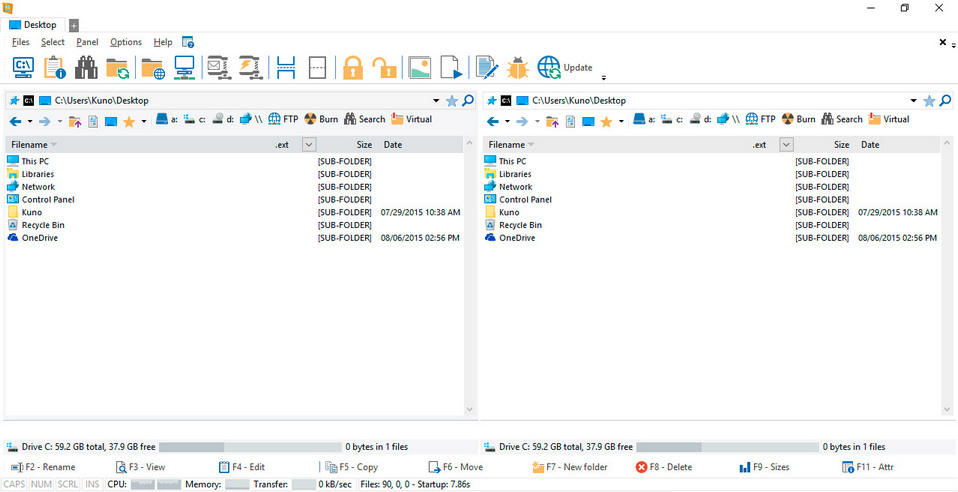Expand the left panel path history dropdown
958x492 pixels.
tap(436, 101)
